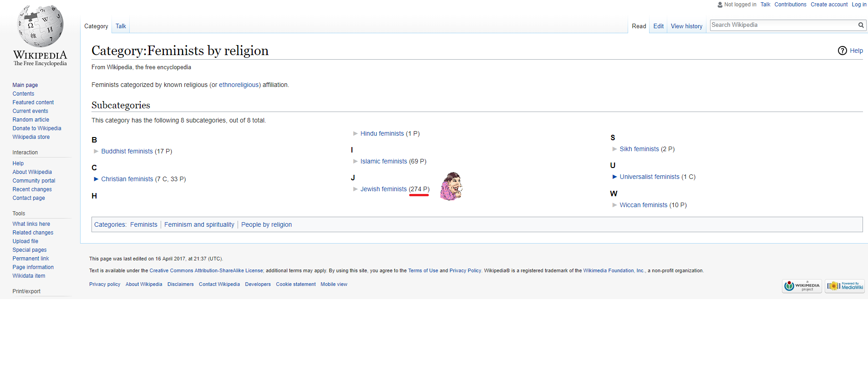Open the Wiccan feminists link
Image resolution: width=868 pixels, height=392 pixels.
pos(644,205)
